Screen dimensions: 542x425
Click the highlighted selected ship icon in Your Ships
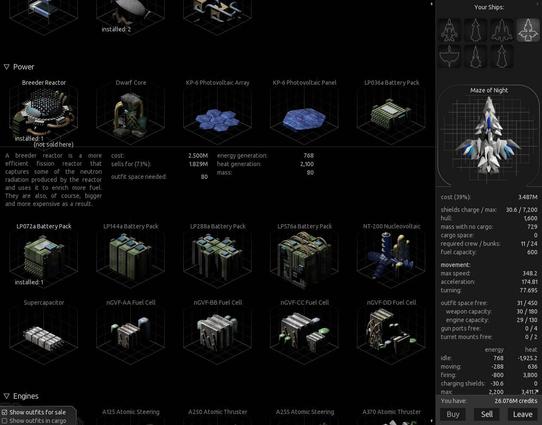pos(528,30)
